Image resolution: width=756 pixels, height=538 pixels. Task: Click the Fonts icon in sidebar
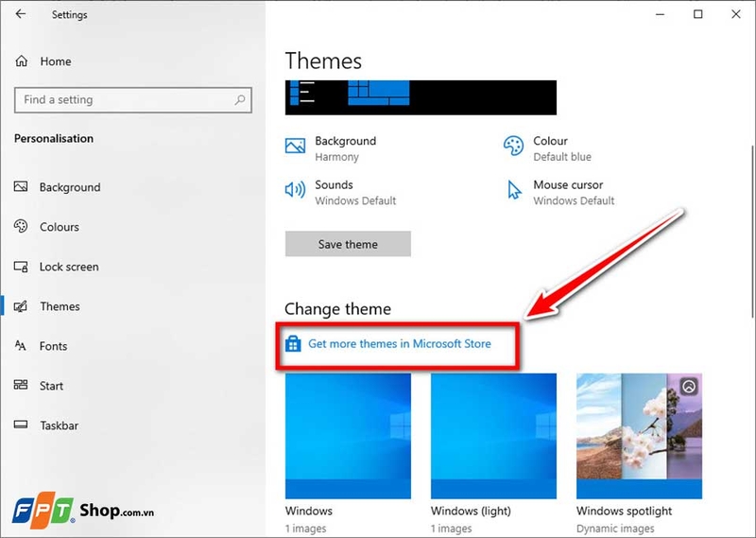(x=20, y=345)
